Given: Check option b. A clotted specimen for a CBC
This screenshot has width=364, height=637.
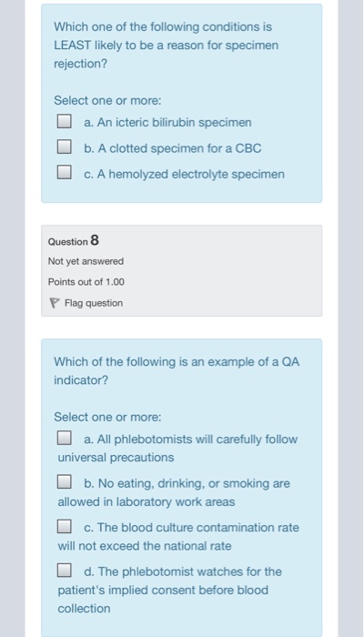Looking at the screenshot, I should pyautogui.click(x=65, y=147).
